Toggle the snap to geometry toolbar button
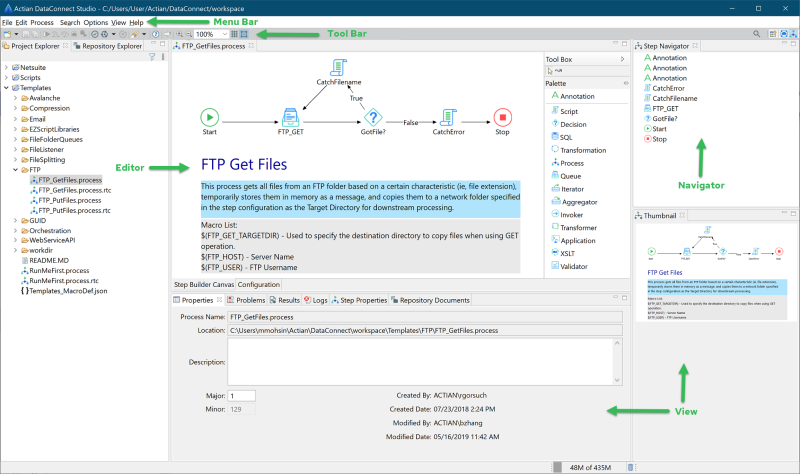 point(244,34)
